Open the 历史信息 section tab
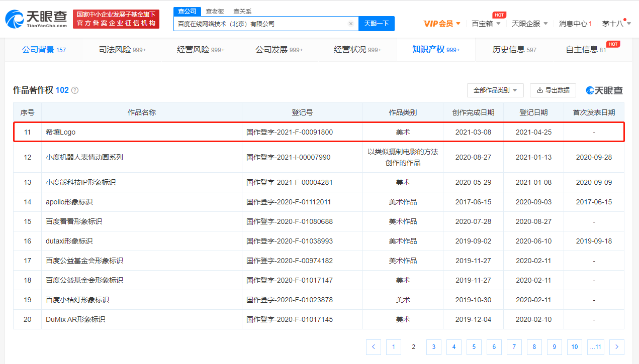The width and height of the screenshot is (639, 364). click(514, 50)
